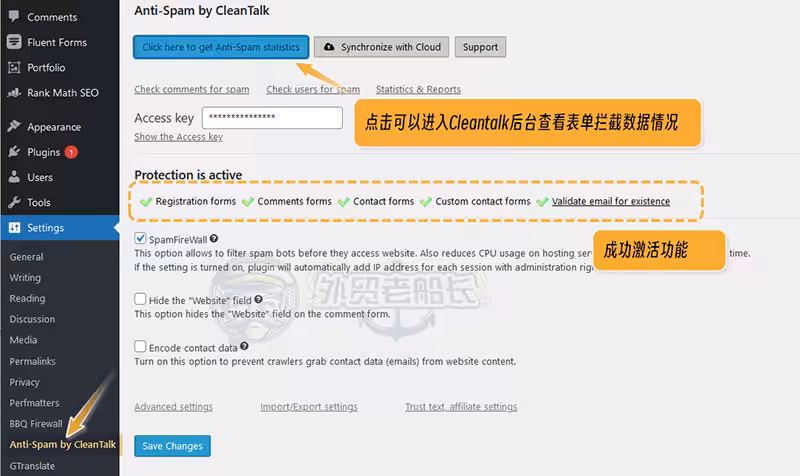Go to Discussion settings submenu
The width and height of the screenshot is (800, 476).
tap(32, 319)
